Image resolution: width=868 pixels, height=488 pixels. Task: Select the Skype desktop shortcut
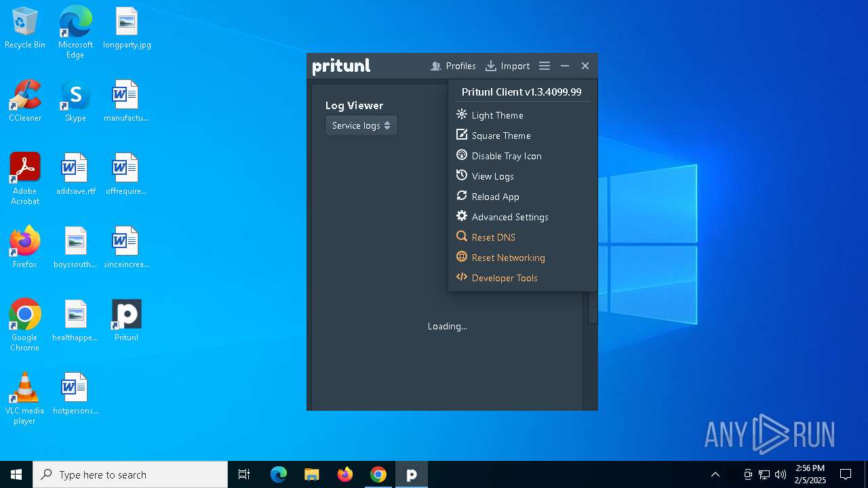point(75,102)
